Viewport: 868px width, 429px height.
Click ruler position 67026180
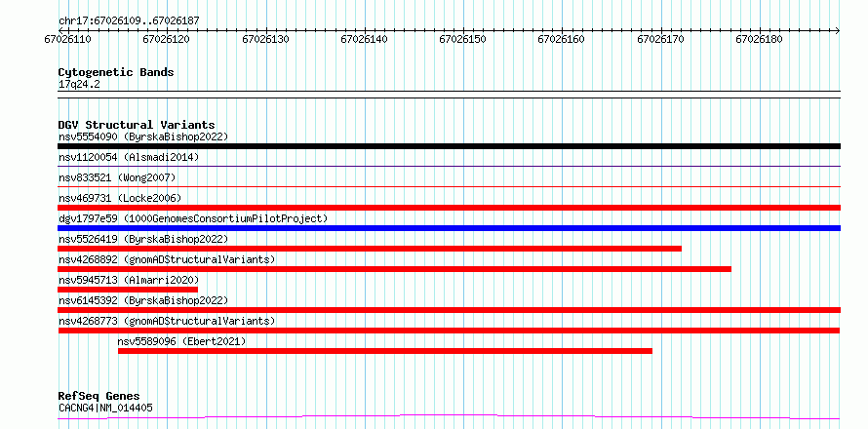pyautogui.click(x=759, y=39)
